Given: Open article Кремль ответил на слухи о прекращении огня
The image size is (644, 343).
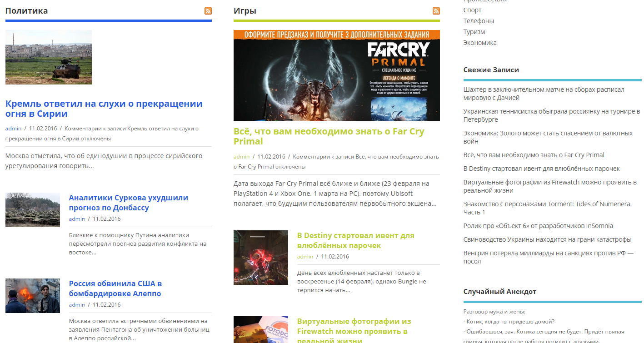Looking at the screenshot, I should (x=104, y=109).
